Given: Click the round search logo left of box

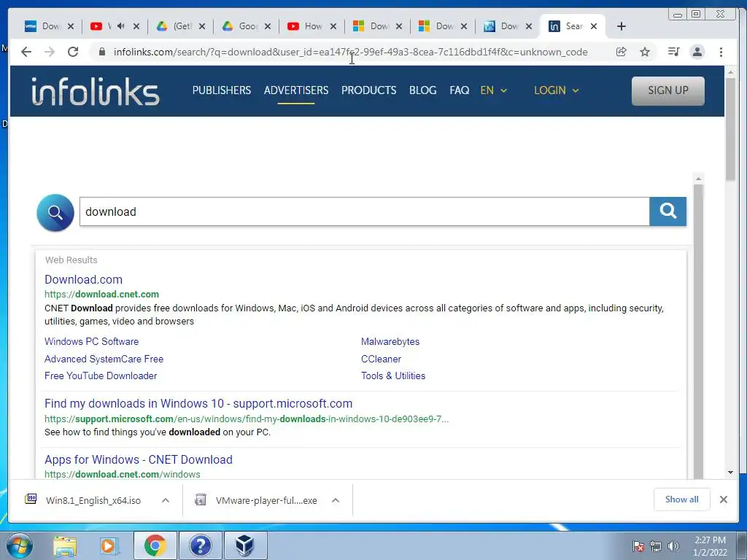Looking at the screenshot, I should (55, 212).
